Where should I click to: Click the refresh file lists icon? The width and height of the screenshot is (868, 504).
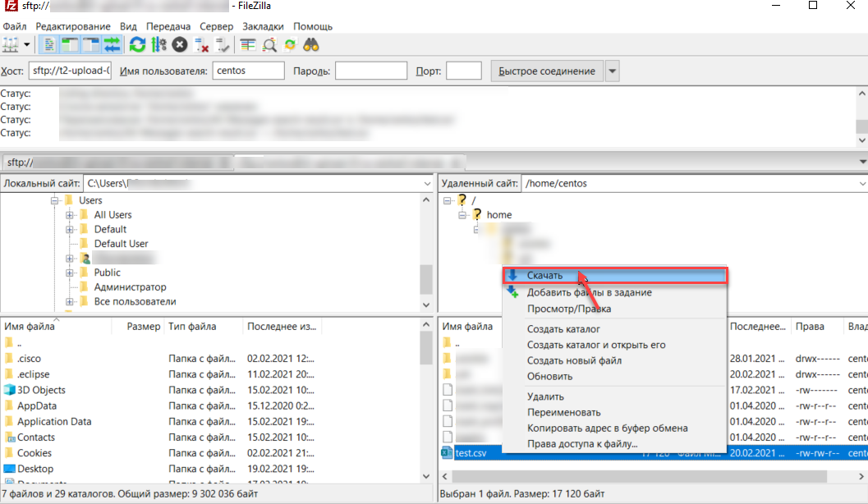pos(137,44)
